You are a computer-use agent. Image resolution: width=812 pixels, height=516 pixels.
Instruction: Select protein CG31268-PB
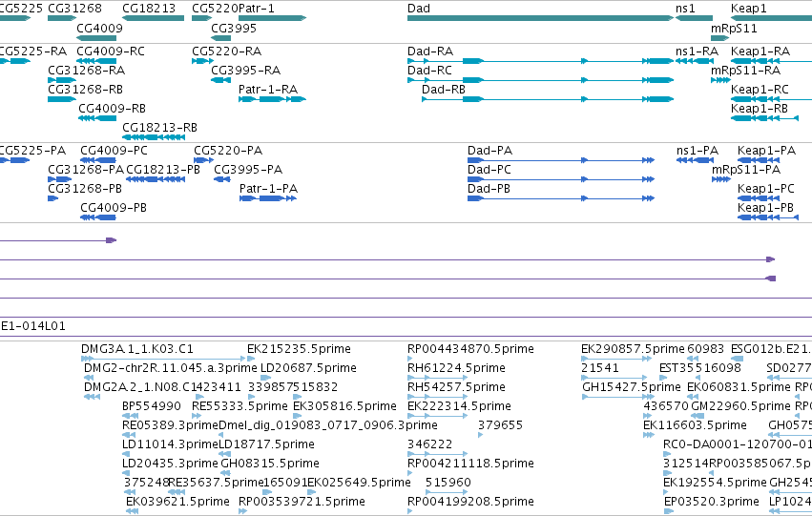[x=52, y=198]
